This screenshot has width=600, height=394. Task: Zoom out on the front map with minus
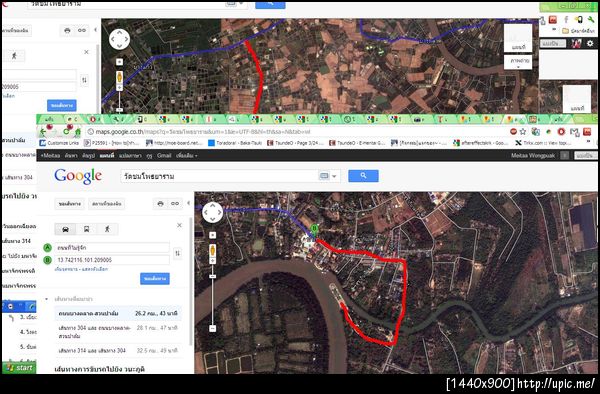[x=213, y=328]
